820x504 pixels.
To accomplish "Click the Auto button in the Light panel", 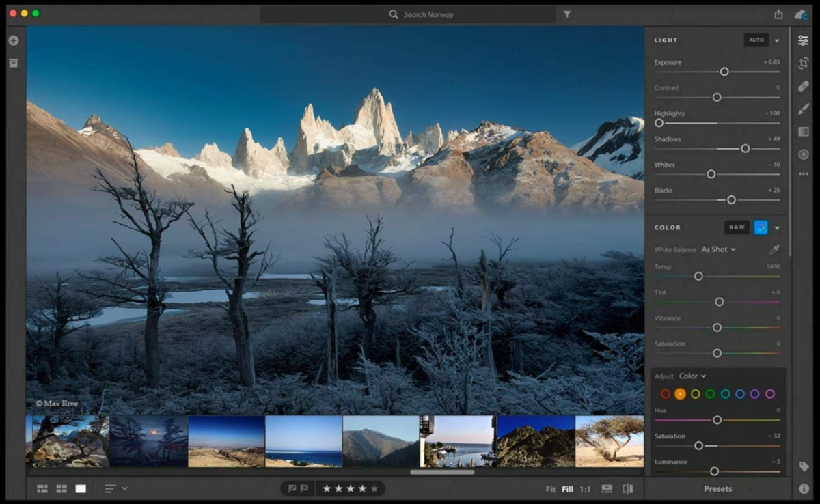I will click(x=756, y=40).
